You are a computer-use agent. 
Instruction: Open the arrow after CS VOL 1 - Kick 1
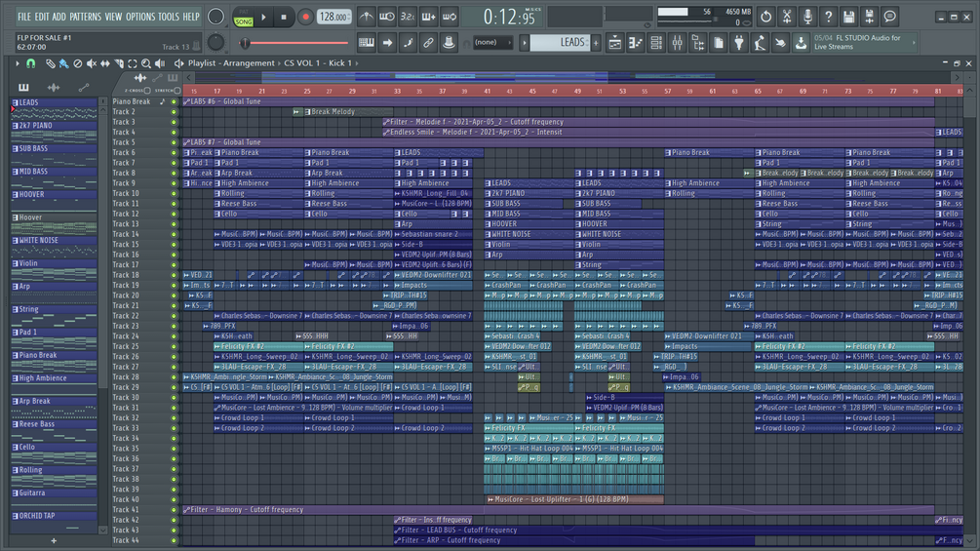[357, 63]
